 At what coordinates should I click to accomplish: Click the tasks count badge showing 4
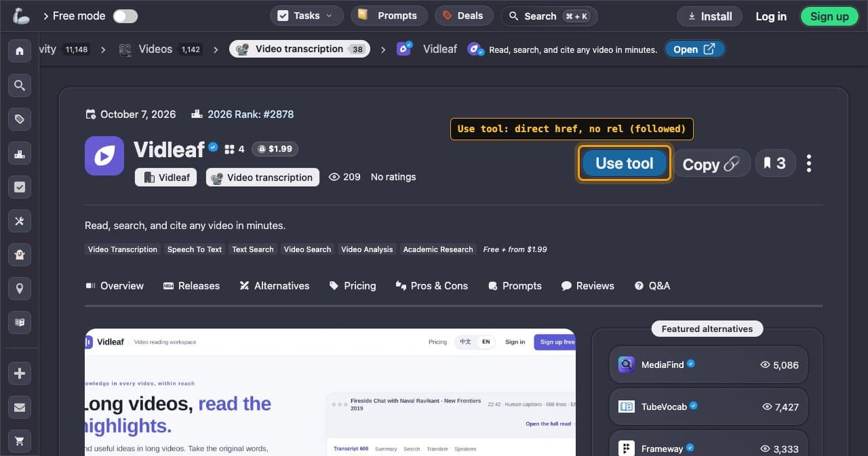click(x=235, y=149)
